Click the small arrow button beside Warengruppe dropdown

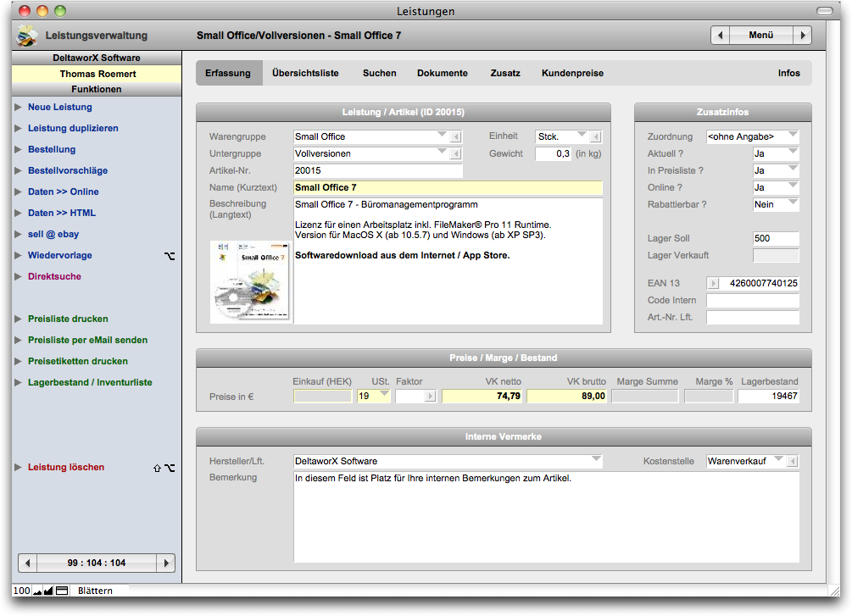[x=456, y=137]
